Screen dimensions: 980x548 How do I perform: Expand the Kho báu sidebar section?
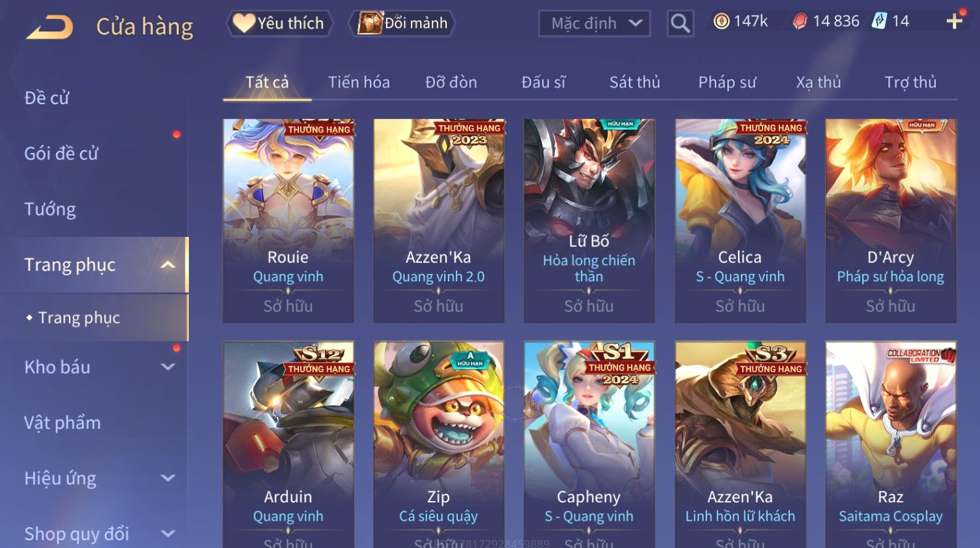click(x=167, y=367)
